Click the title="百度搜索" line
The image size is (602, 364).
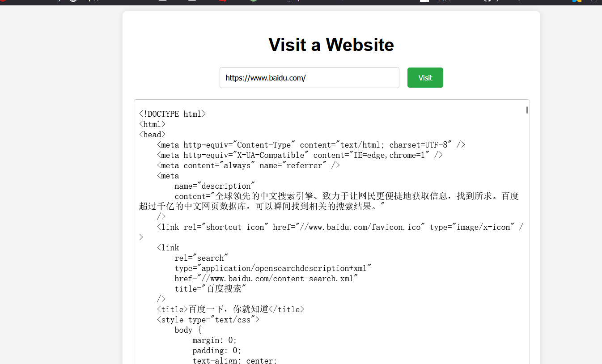[x=211, y=289]
